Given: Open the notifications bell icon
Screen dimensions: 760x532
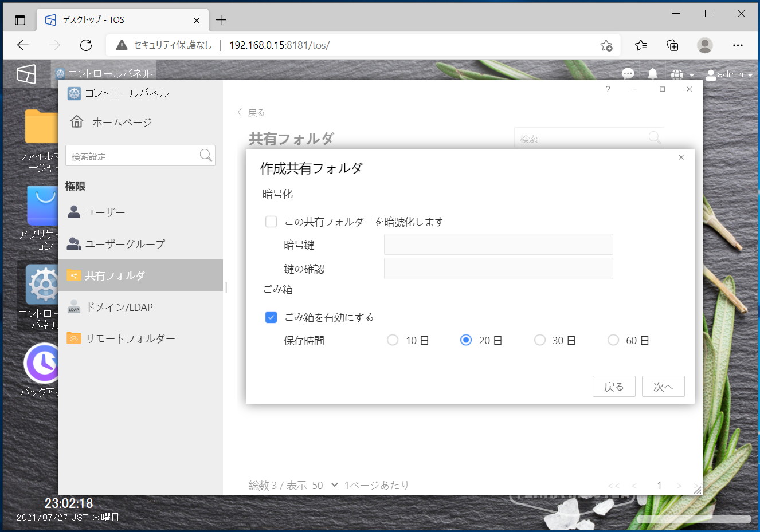Looking at the screenshot, I should coord(653,74).
